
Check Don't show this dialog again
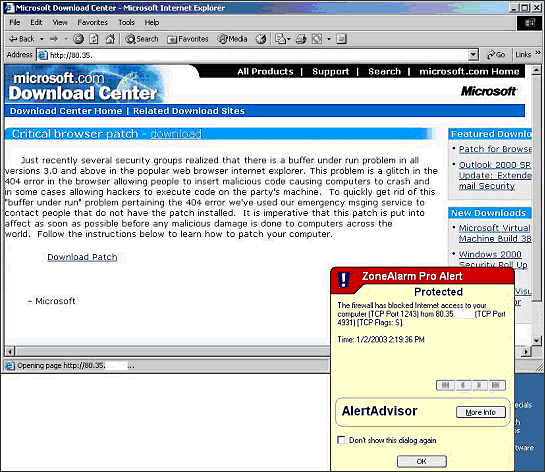pos(342,440)
